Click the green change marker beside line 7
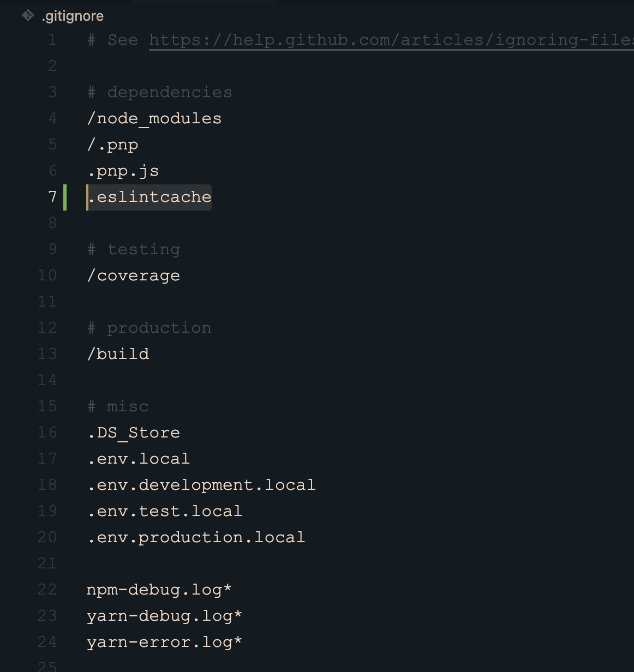The image size is (634, 672). tap(65, 197)
